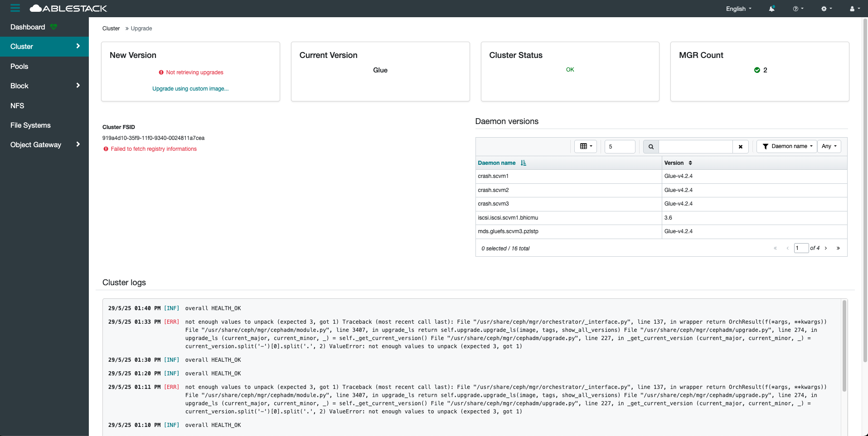Click the Cluster Status OK text
Image resolution: width=868 pixels, height=436 pixels.
[570, 70]
